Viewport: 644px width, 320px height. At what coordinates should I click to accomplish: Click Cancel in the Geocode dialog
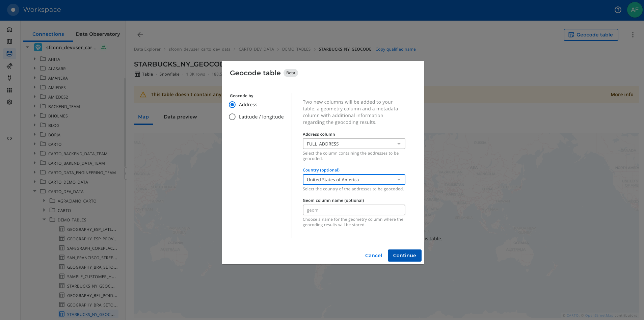pos(373,256)
